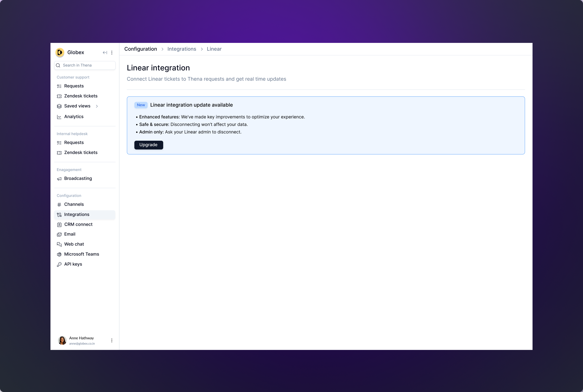Screen dimensions: 583x392
Task: Click the 'Safe & secure:' bullet line
Action: pyautogui.click(x=192, y=125)
